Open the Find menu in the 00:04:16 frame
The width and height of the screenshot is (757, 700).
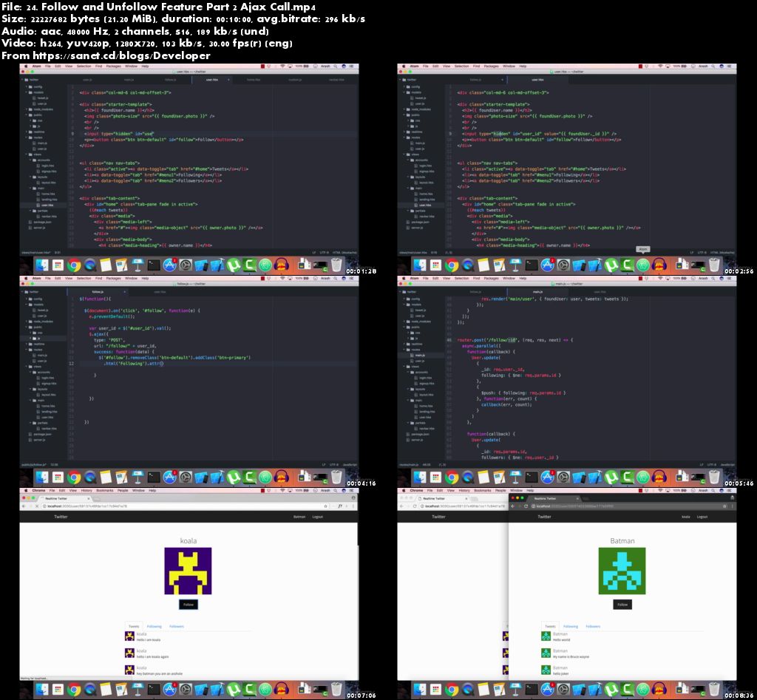click(98, 279)
